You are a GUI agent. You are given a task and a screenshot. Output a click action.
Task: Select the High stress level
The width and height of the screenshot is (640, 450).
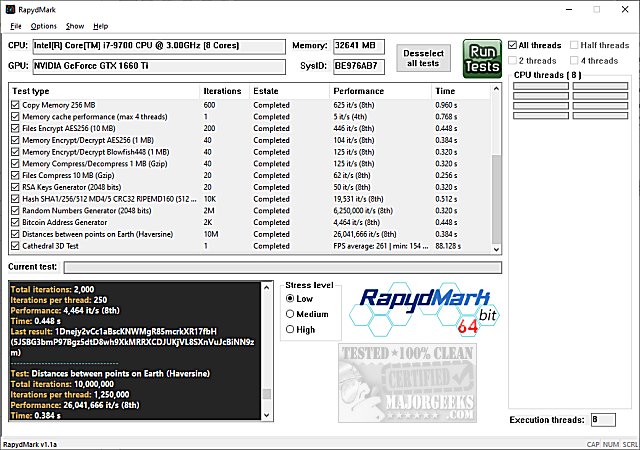point(291,329)
